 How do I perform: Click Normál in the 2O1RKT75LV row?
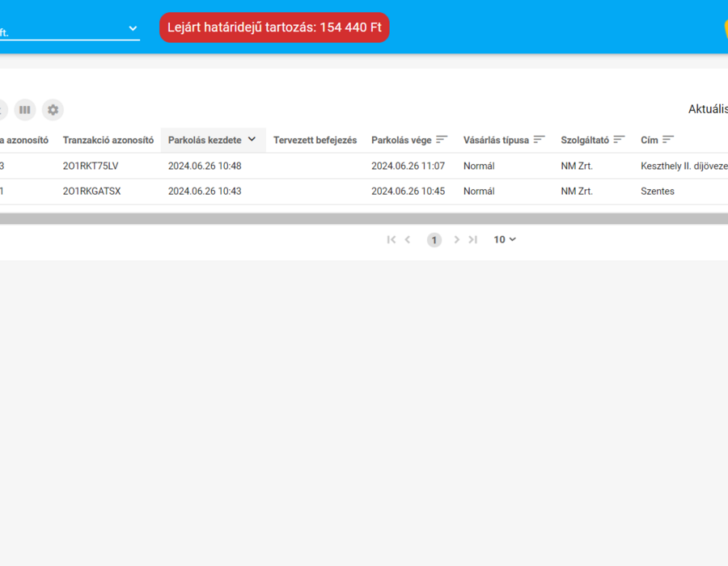pos(479,166)
